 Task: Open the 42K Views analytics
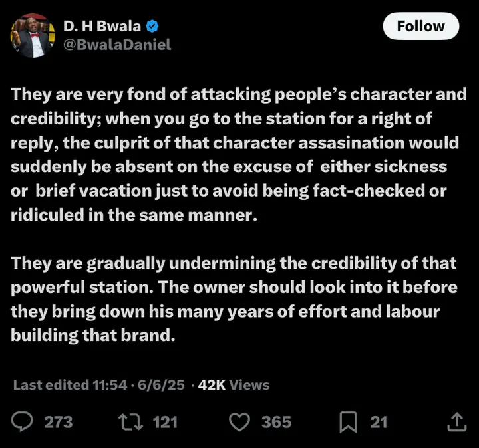coord(234,384)
